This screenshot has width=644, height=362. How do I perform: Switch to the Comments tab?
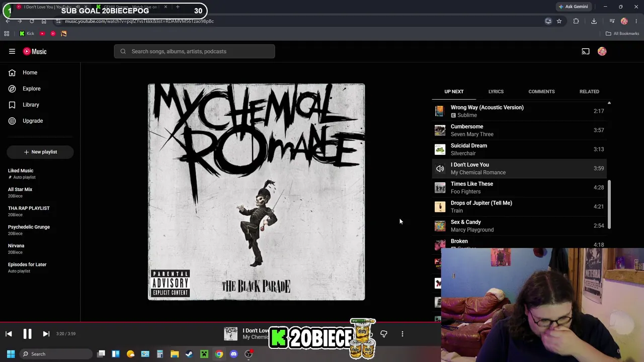541,92
